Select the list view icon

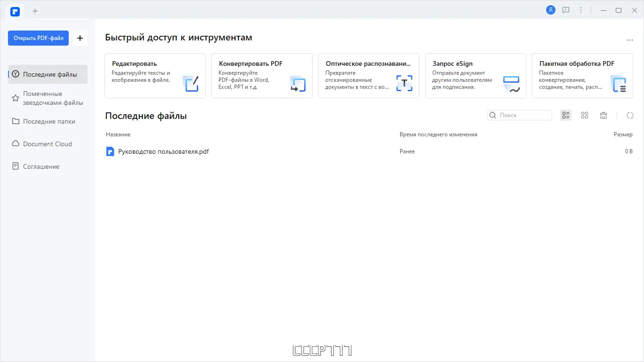coord(565,115)
